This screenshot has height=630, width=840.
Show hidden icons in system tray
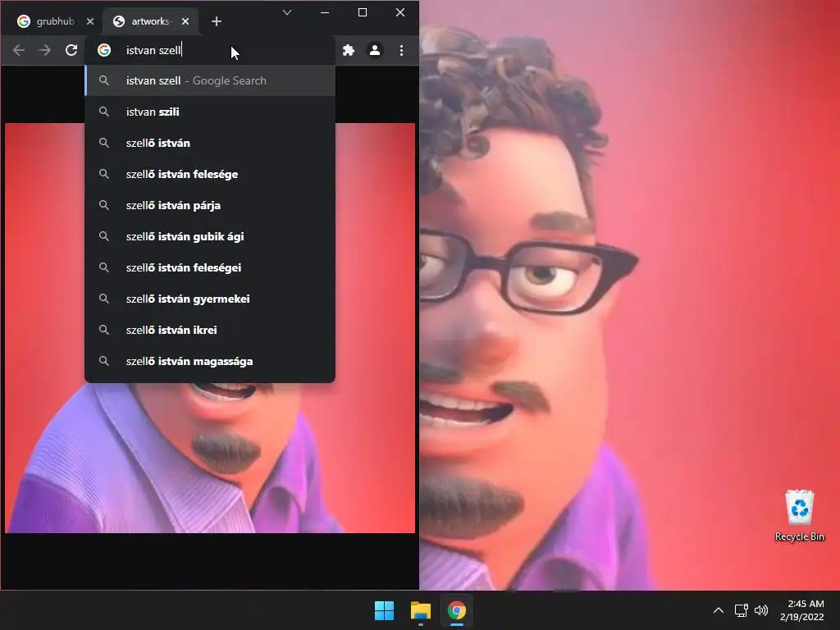click(x=719, y=610)
